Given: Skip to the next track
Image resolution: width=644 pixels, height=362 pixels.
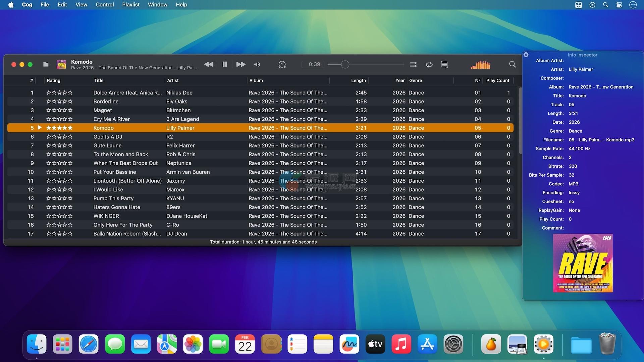Looking at the screenshot, I should [240, 64].
